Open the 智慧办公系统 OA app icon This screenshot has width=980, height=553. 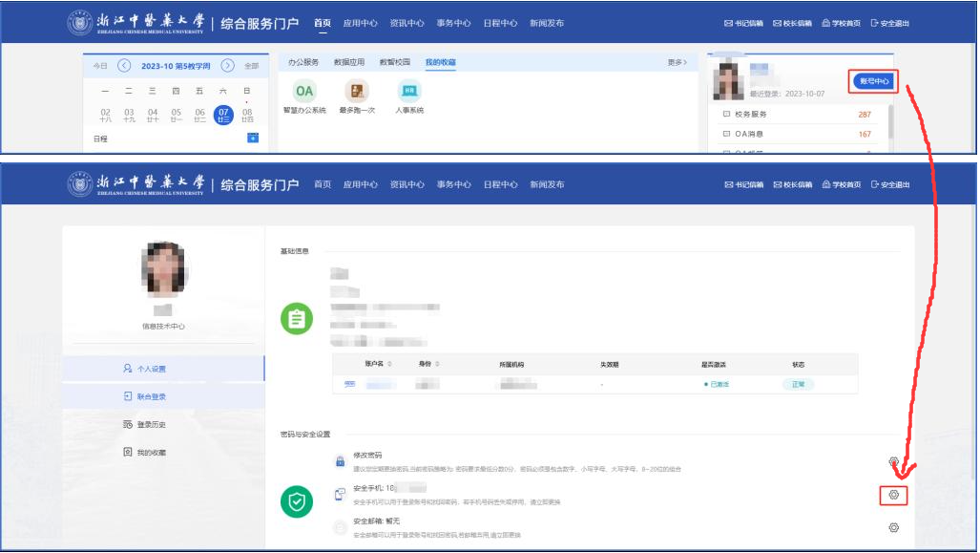tap(303, 92)
